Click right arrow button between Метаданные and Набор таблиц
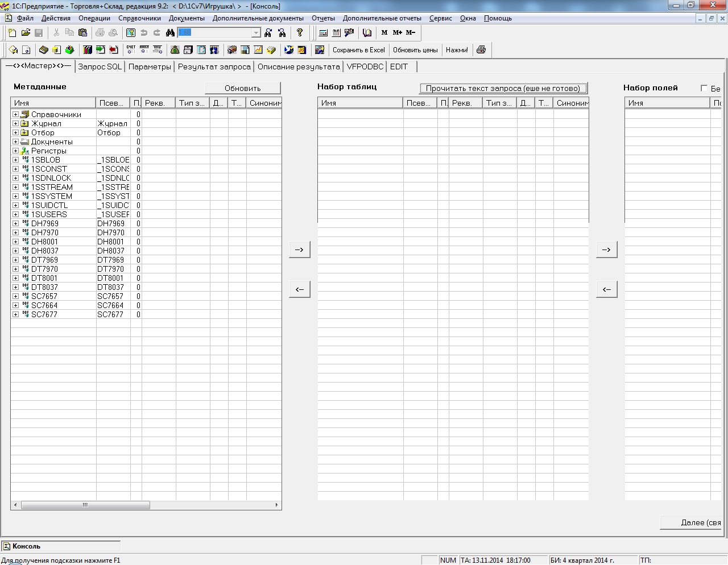The width and height of the screenshot is (728, 565). coord(299,250)
